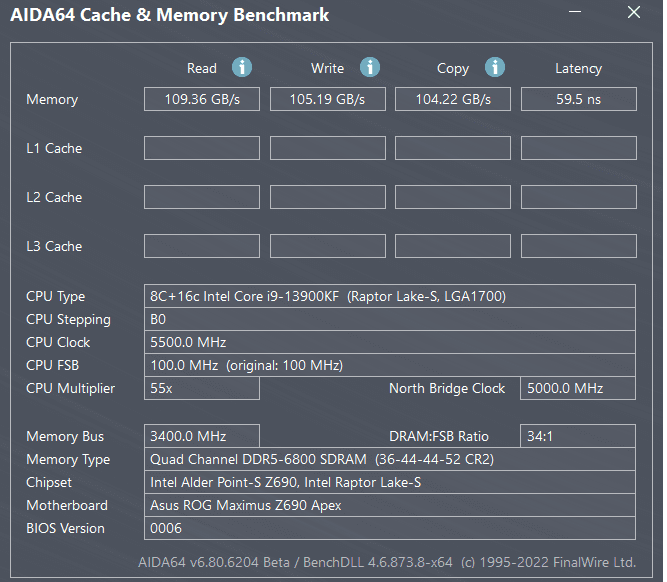
Task: Select the Memory Write 105.19 GB/s field
Action: [328, 99]
